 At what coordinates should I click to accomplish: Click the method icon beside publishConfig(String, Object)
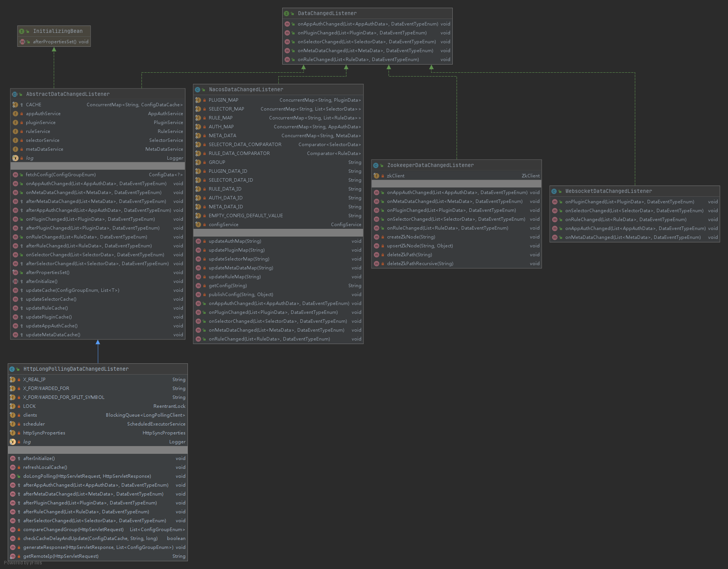(x=198, y=295)
